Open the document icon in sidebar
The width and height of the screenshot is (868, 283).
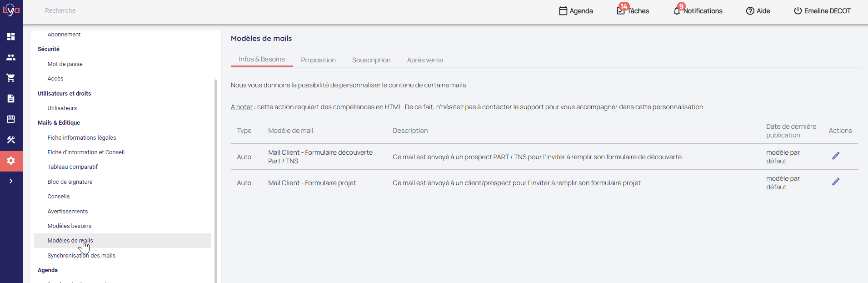pos(11,99)
